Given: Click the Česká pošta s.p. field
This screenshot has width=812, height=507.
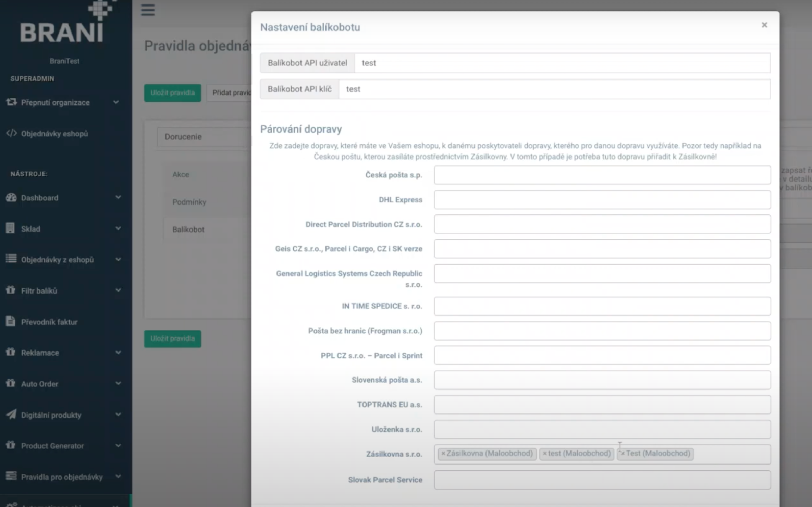Looking at the screenshot, I should pyautogui.click(x=602, y=175).
